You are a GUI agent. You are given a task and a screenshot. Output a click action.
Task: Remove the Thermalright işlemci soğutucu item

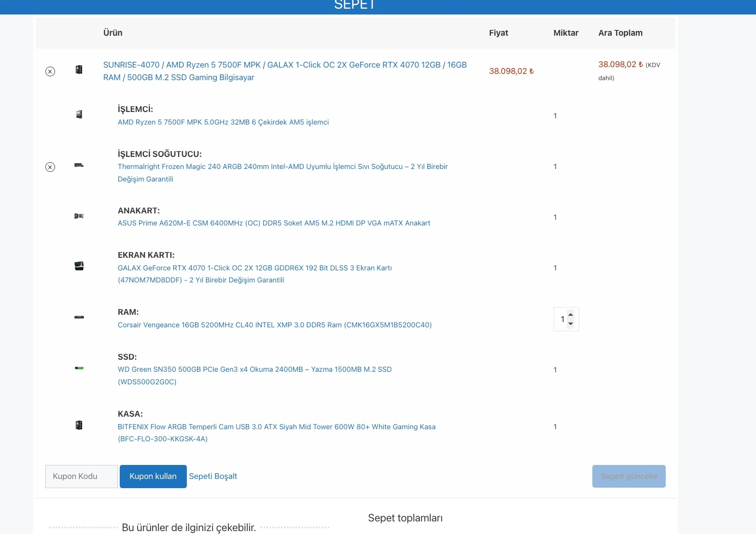[50, 167]
